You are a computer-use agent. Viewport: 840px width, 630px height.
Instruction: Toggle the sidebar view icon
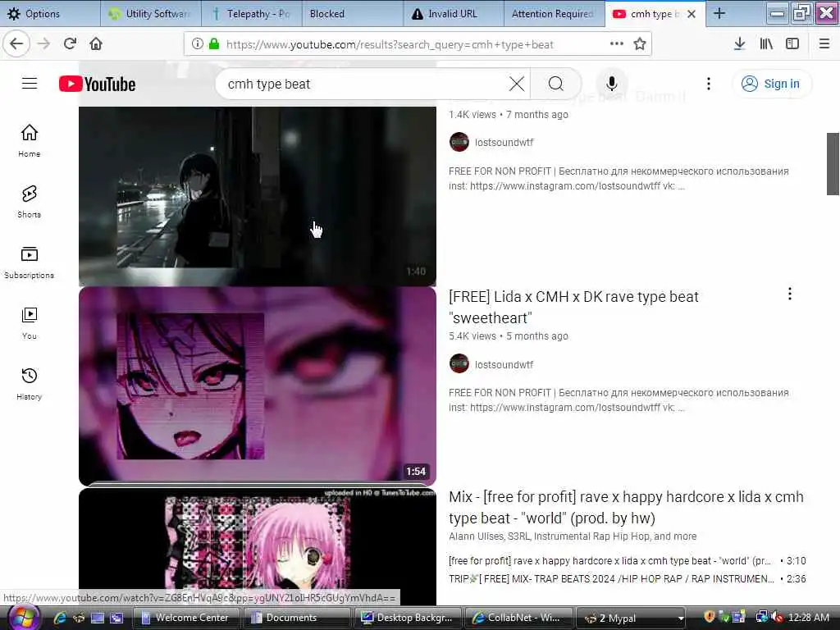pos(792,44)
